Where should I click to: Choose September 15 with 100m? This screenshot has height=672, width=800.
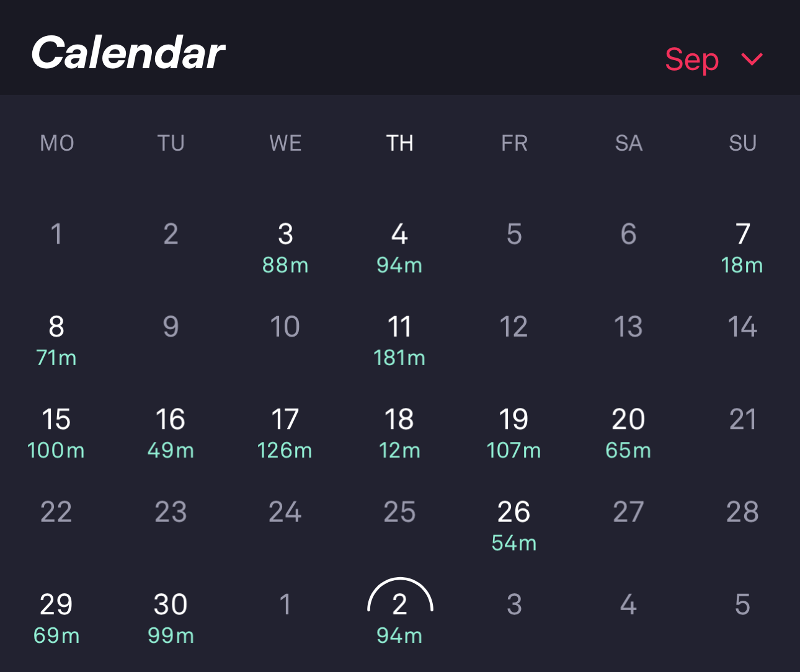pos(56,432)
